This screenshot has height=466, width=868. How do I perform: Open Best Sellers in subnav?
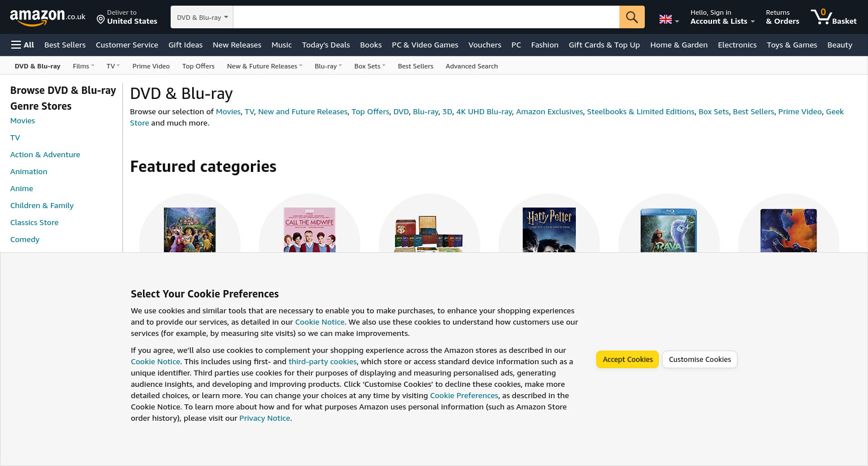coord(415,66)
